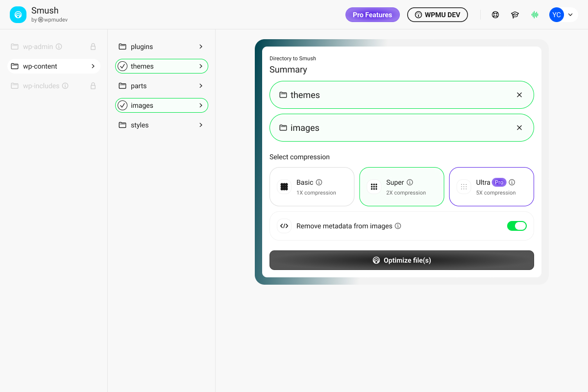Show info about Ultra compression
588x392 pixels.
click(x=512, y=182)
